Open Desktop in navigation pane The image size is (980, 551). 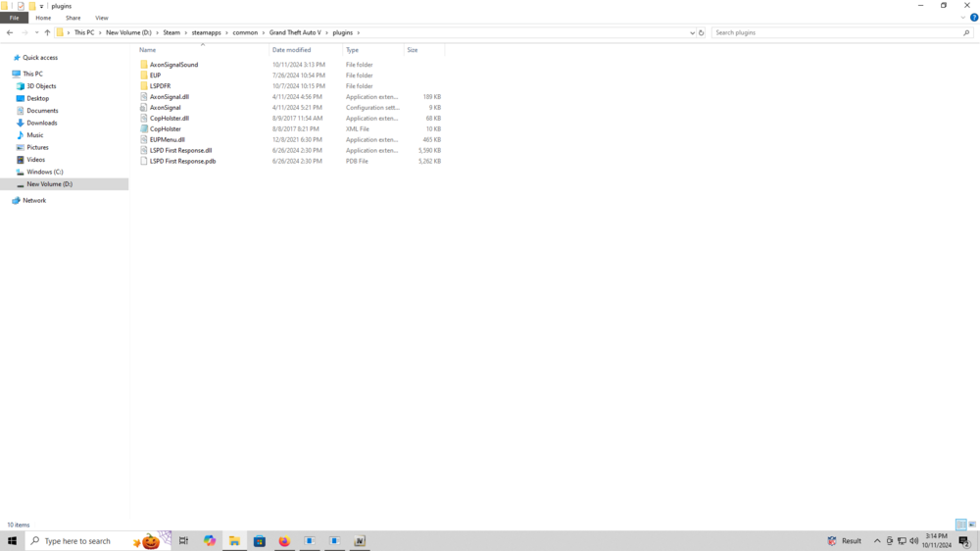pyautogui.click(x=37, y=98)
